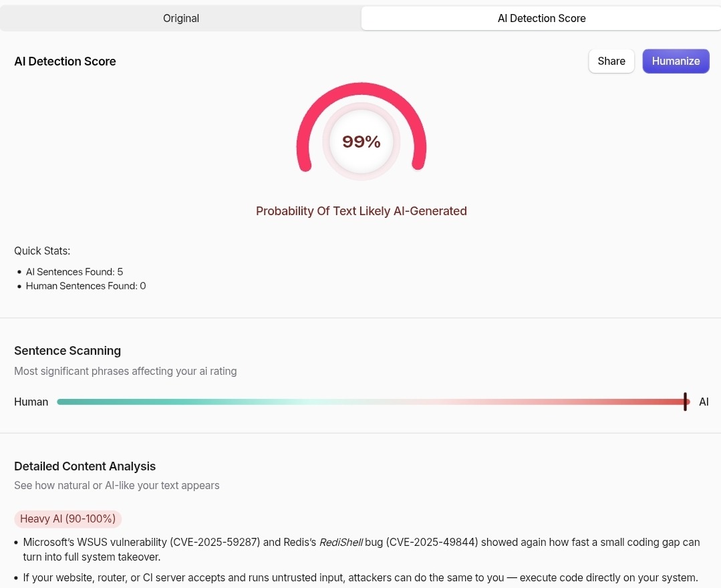Click the Sentence Scanning heading
Image resolution: width=721 pixels, height=588 pixels.
click(67, 351)
